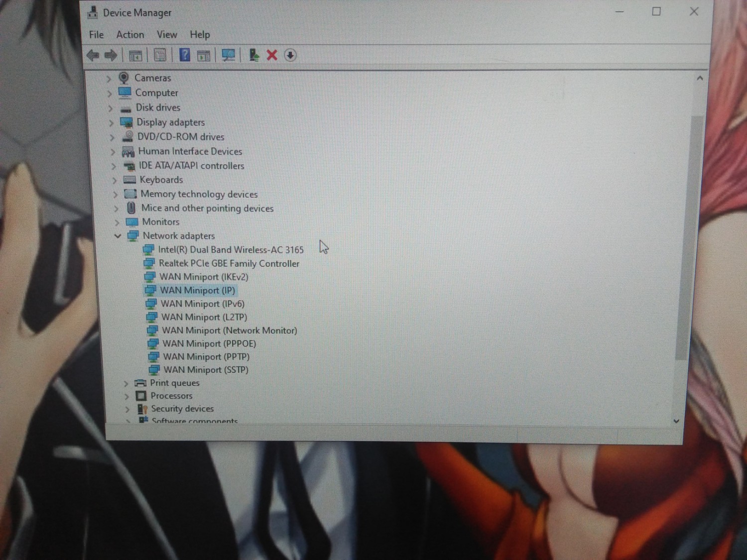Open Properties from the toolbar icon

point(160,55)
